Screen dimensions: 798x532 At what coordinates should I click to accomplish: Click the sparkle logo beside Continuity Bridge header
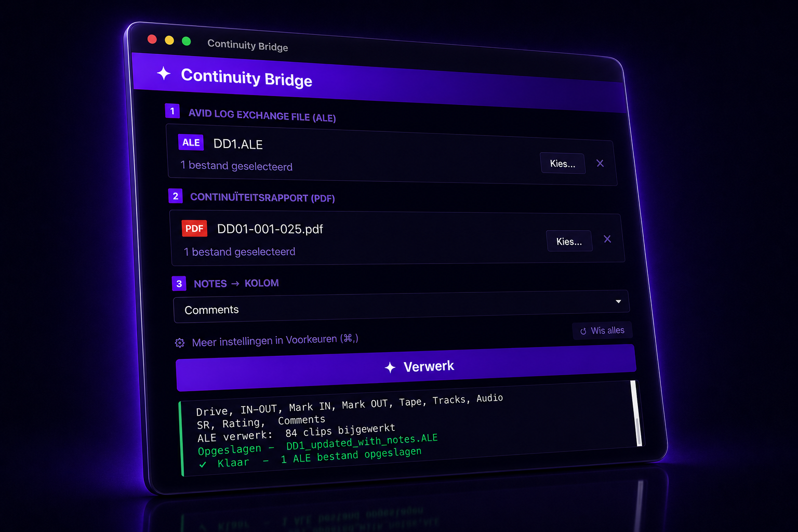[164, 73]
